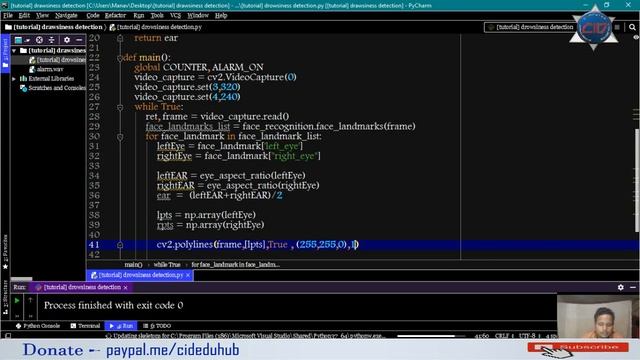Hide the Run panel with minus icon

click(x=633, y=287)
